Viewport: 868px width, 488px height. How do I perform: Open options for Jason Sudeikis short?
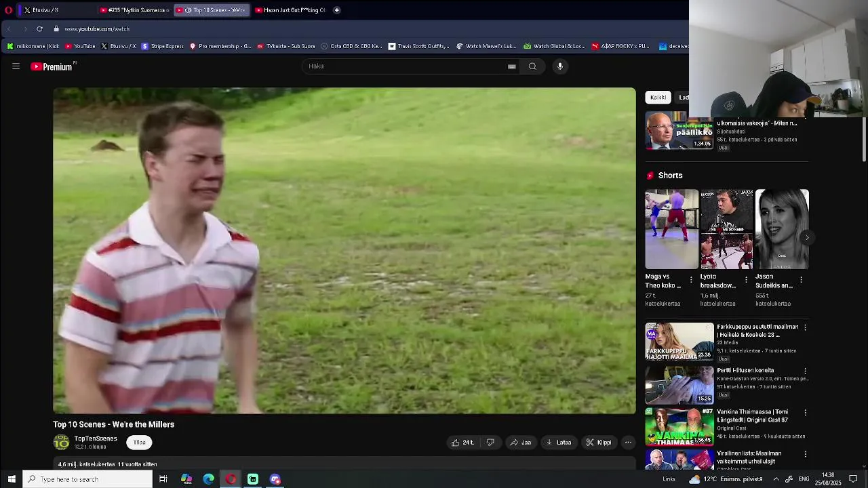(801, 279)
